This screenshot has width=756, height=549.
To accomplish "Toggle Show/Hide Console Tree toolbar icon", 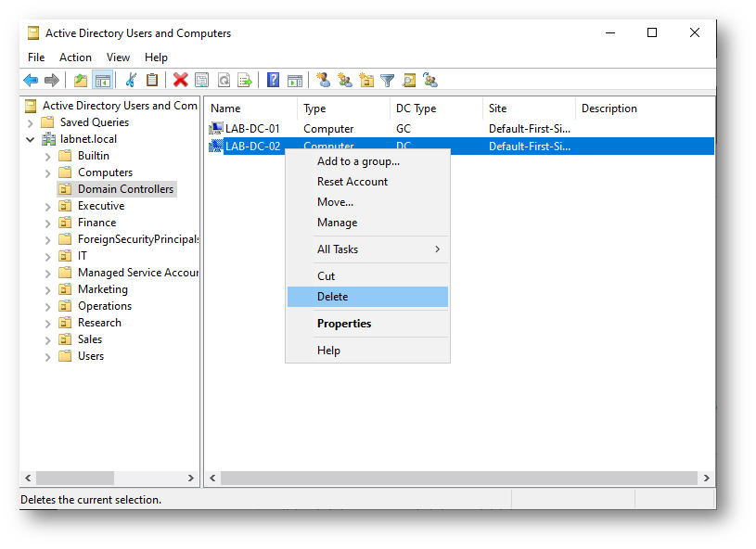I will coord(103,80).
